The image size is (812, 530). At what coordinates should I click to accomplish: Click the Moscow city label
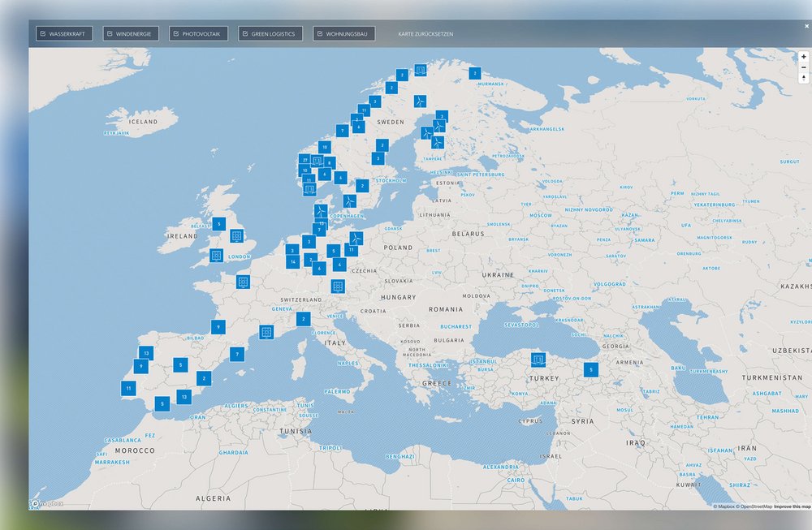pyautogui.click(x=541, y=215)
